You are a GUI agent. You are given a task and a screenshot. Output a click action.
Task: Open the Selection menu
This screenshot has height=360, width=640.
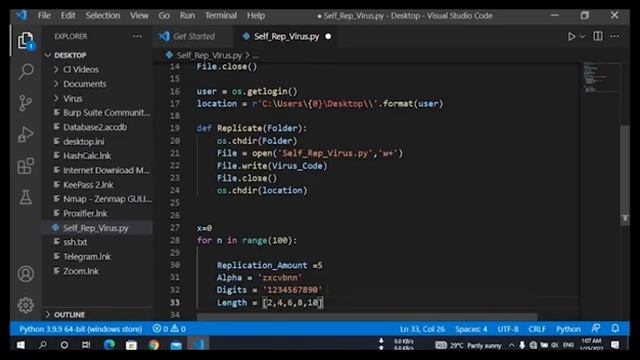point(103,16)
